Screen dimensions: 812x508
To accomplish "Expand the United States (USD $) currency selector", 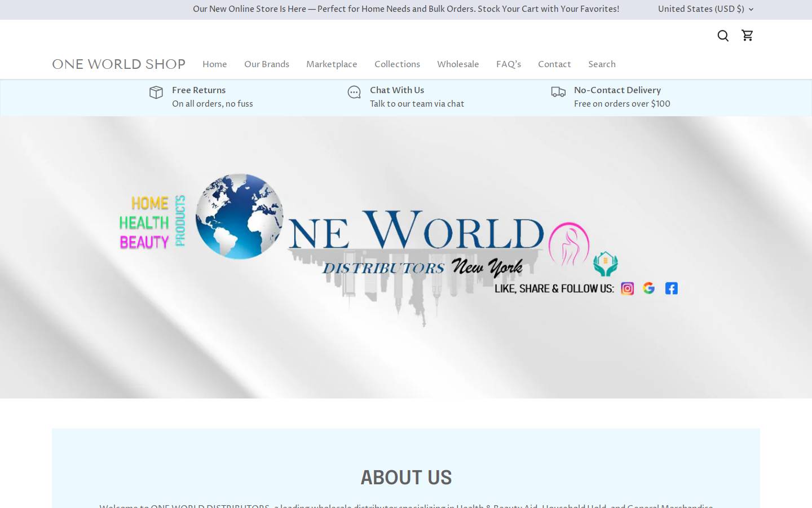I will tap(706, 9).
